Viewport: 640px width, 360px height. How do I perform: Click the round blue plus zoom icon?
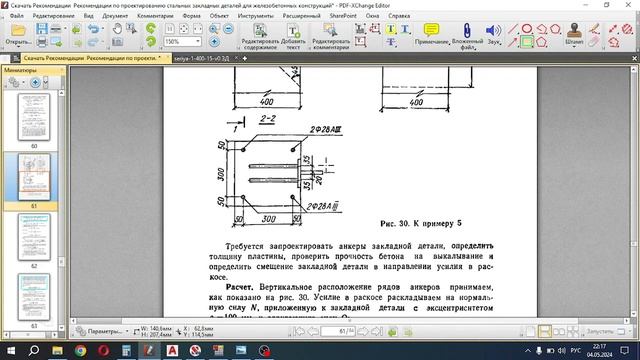(x=214, y=42)
